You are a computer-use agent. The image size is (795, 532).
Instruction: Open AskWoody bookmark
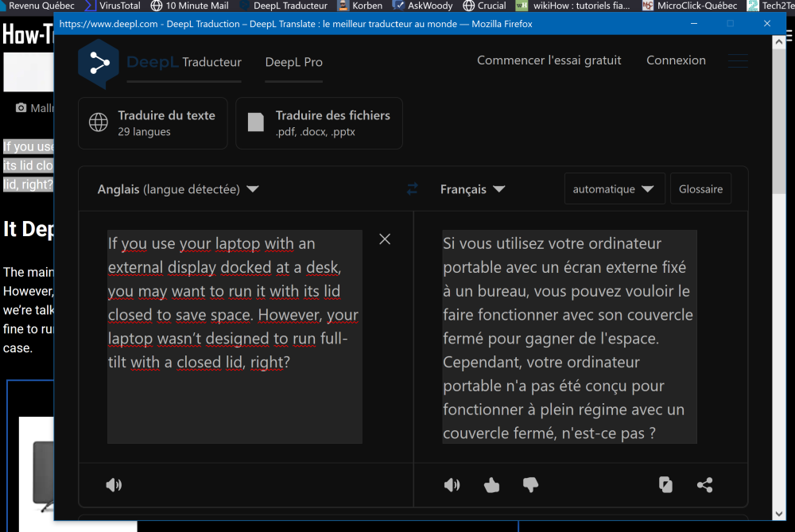point(423,6)
